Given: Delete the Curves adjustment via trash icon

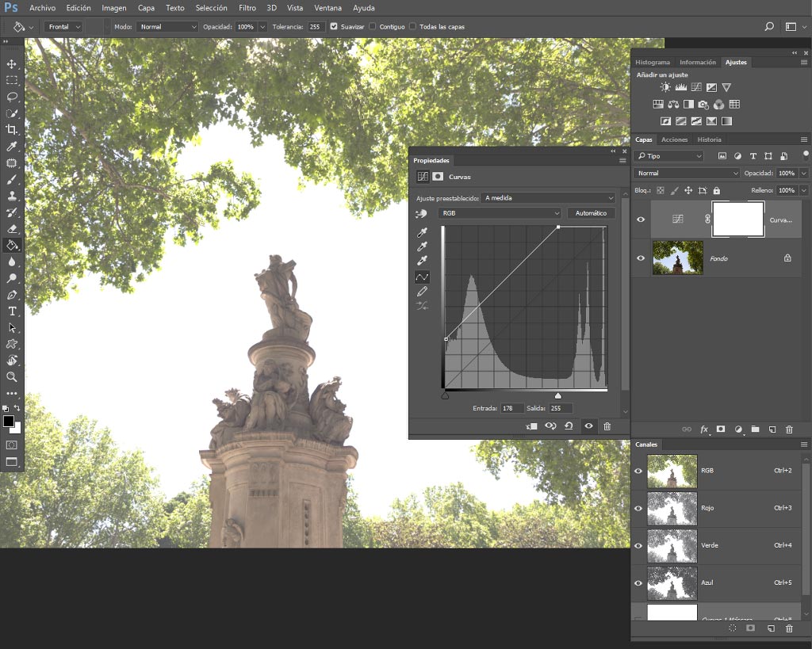Looking at the screenshot, I should (607, 426).
